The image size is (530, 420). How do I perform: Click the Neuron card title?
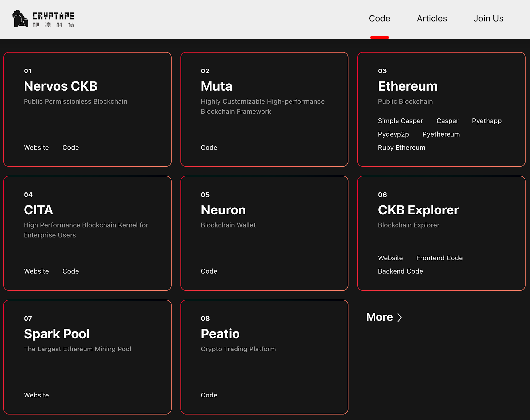(223, 210)
